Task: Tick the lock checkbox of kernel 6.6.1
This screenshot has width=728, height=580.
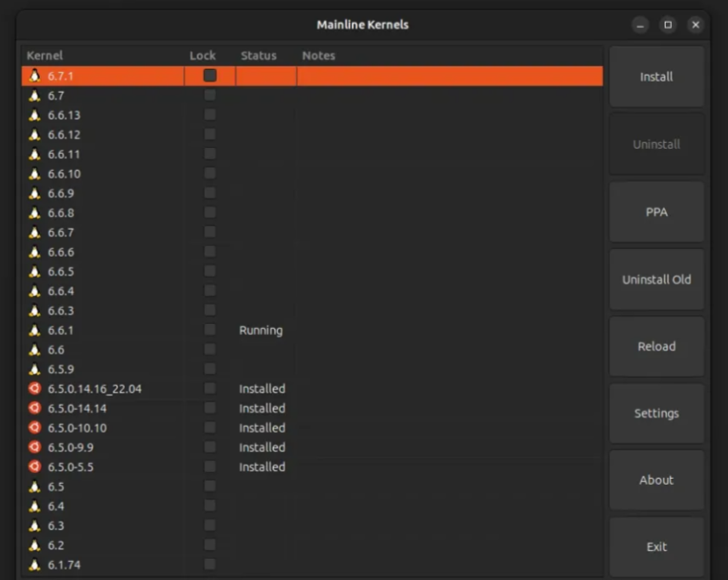Action: pyautogui.click(x=210, y=330)
